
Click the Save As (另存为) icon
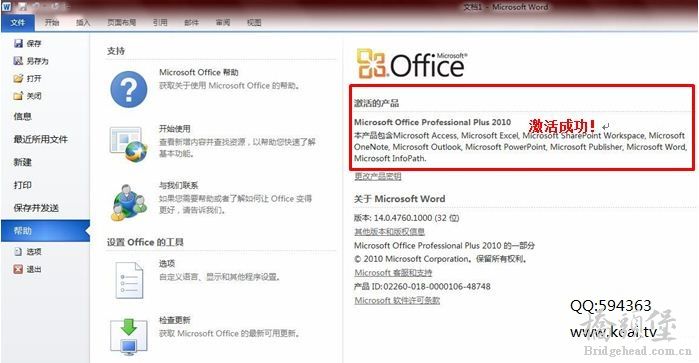point(18,61)
